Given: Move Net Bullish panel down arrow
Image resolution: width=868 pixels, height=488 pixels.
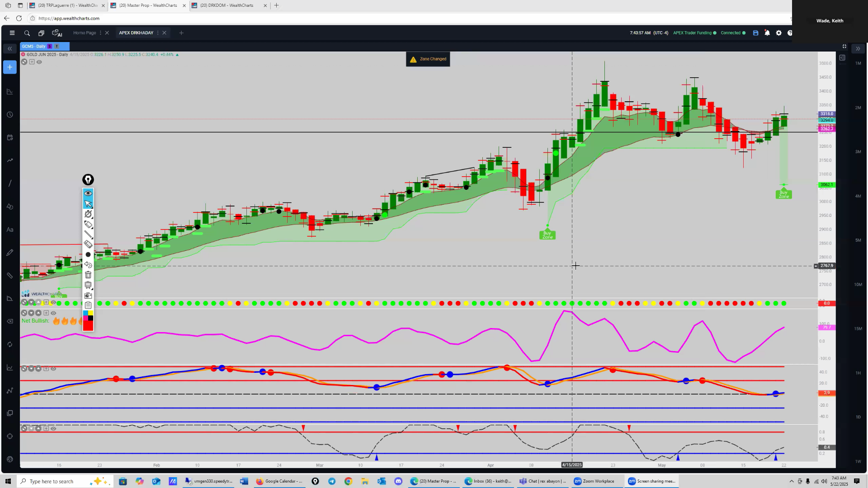Looking at the screenshot, I should [32, 313].
